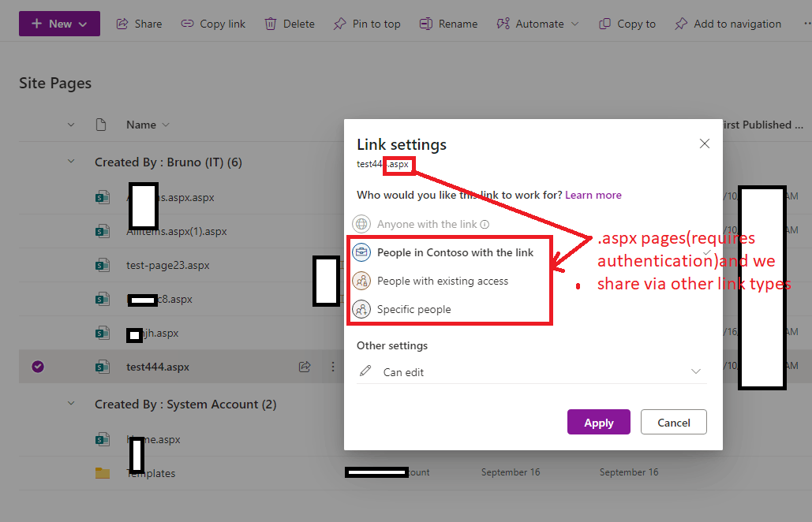812x522 pixels.
Task: Click the share icon on test444.aspx row
Action: click(x=305, y=367)
